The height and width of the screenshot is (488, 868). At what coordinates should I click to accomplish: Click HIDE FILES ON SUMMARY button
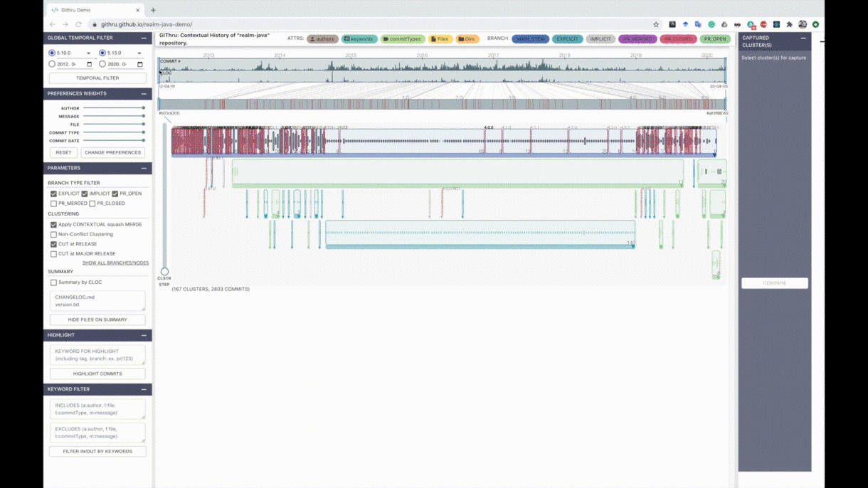point(97,319)
